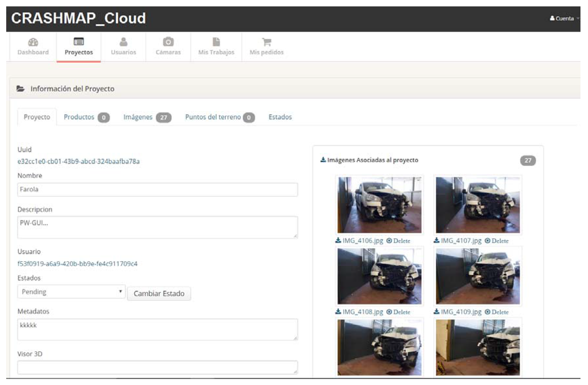Click the Visor 3D text field
This screenshot has height=385, width=588.
[x=158, y=367]
